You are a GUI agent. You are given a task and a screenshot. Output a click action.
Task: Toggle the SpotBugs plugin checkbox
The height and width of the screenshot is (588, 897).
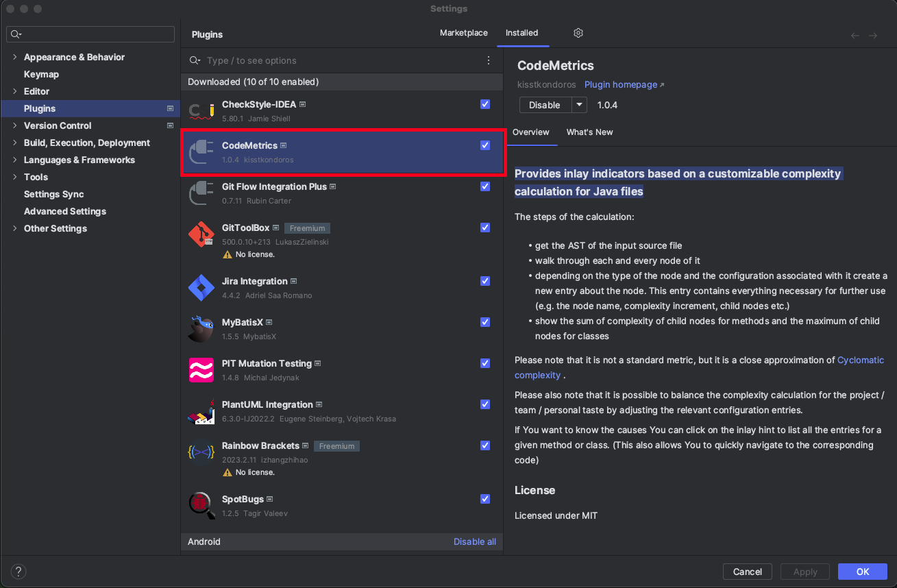click(485, 499)
